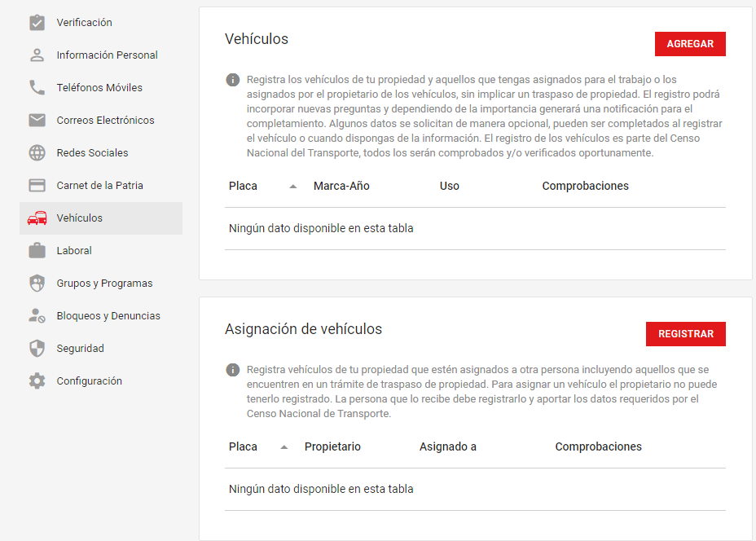Click the Laboral briefcase icon
The width and height of the screenshot is (756, 541).
[37, 251]
